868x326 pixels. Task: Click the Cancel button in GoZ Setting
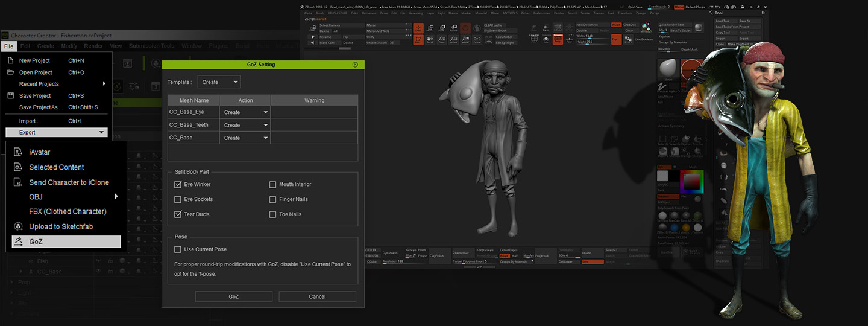(x=317, y=296)
